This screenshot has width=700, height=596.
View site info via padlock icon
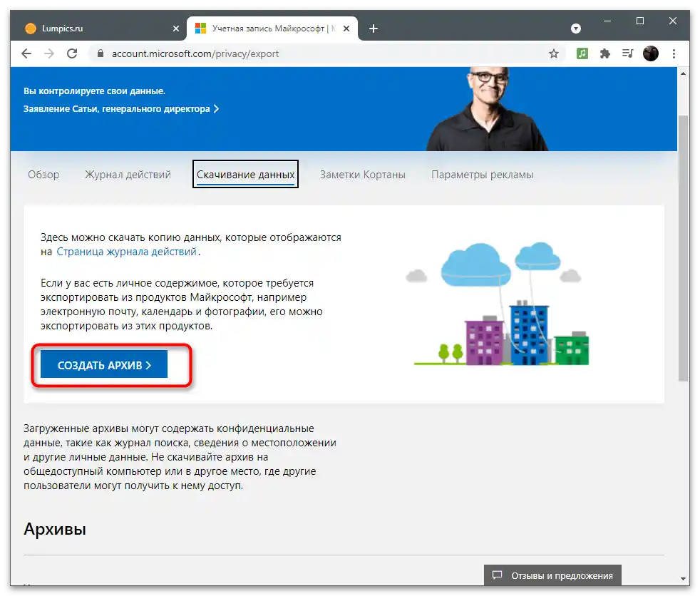101,53
